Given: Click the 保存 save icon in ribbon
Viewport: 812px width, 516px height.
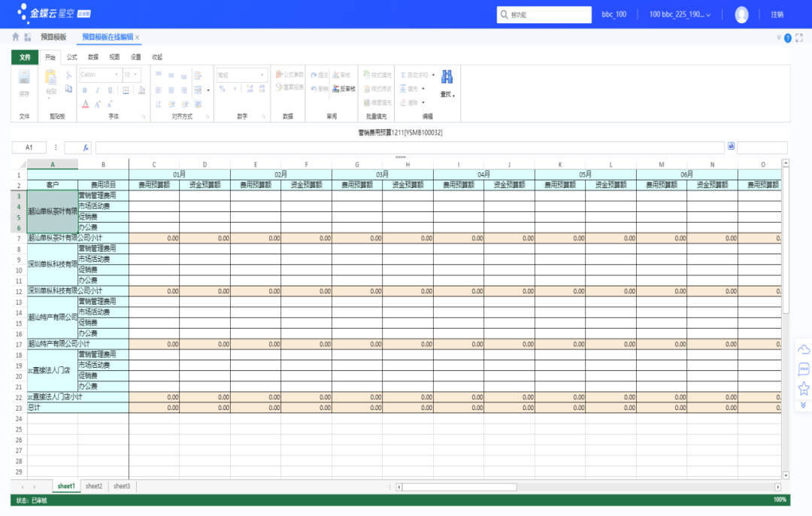Looking at the screenshot, I should click(23, 78).
